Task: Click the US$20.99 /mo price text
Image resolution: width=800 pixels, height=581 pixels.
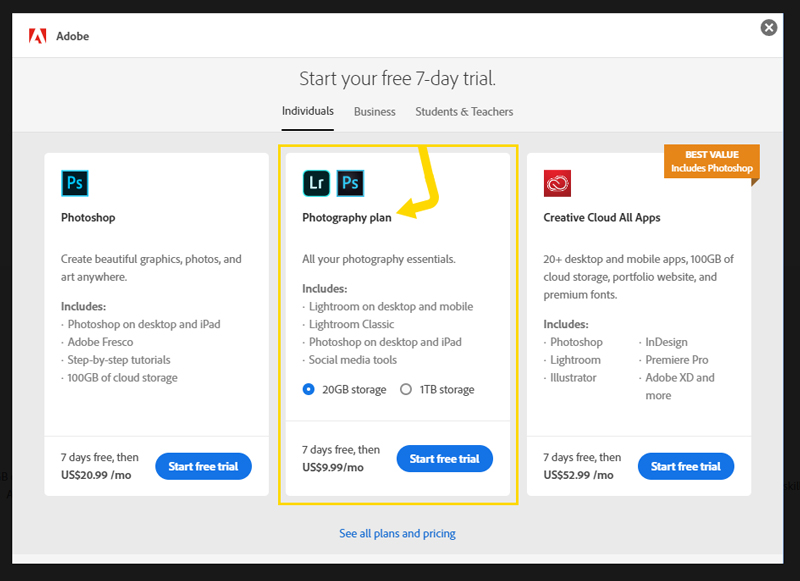Action: pyautogui.click(x=96, y=475)
